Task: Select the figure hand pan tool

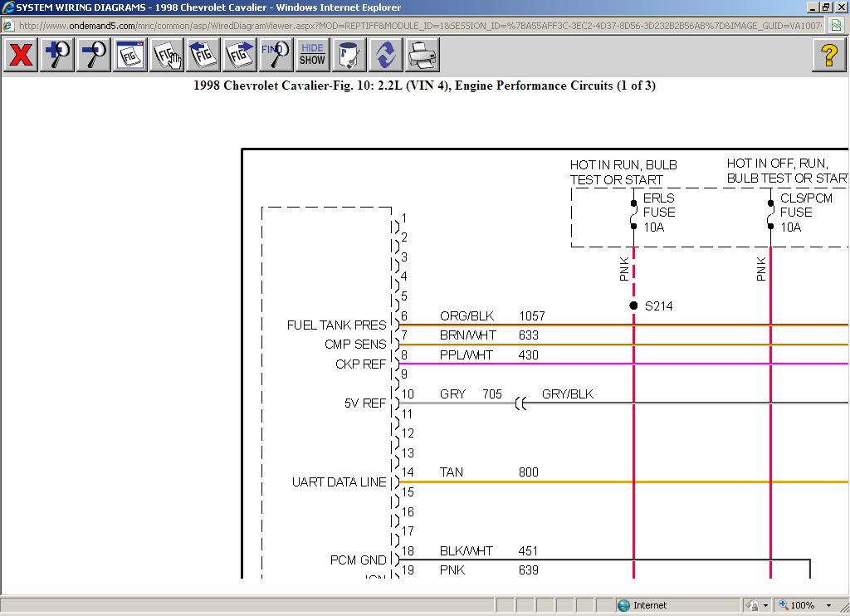Action: pyautogui.click(x=167, y=56)
